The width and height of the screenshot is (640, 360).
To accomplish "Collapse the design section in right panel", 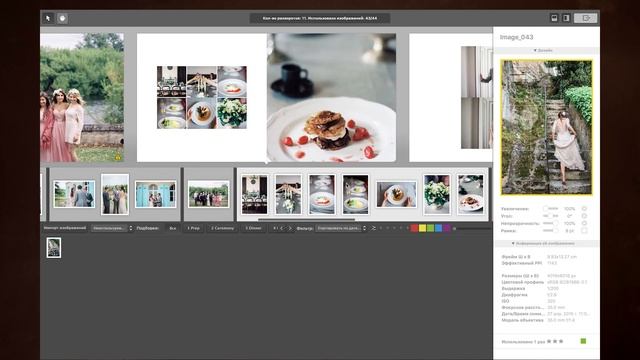I will tap(546, 51).
